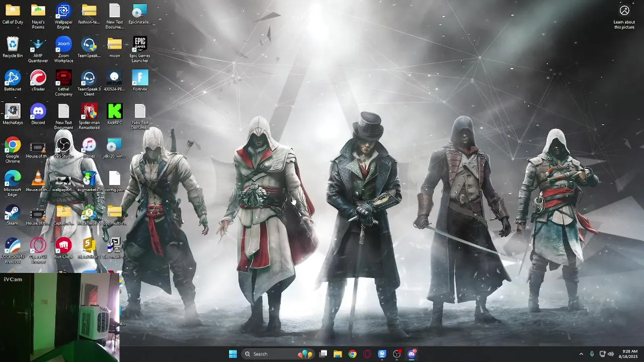Select the moon zipped folder
Screen dimensions: 644x362
tap(115, 47)
